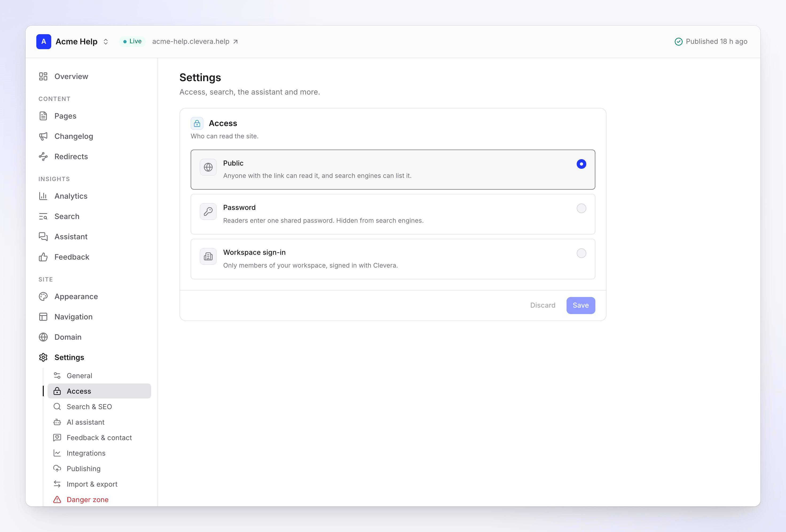Select the Public access radio button
Screen dimensions: 786x532
pyautogui.click(x=581, y=164)
